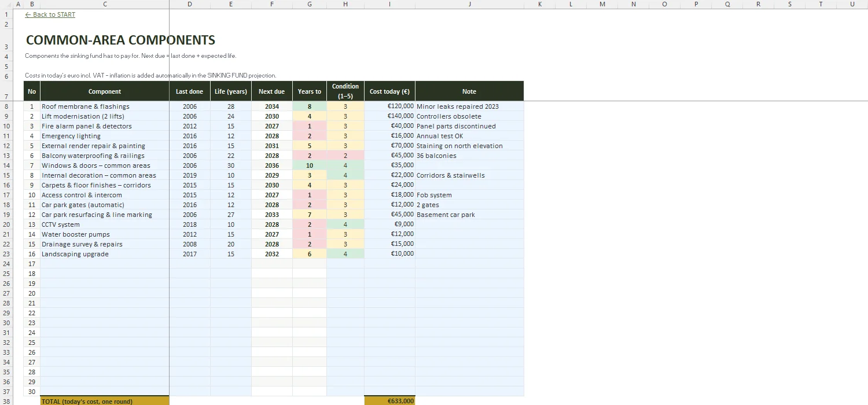This screenshot has width=868, height=405.
Task: Select the Water booster pumps cell
Action: tap(105, 234)
